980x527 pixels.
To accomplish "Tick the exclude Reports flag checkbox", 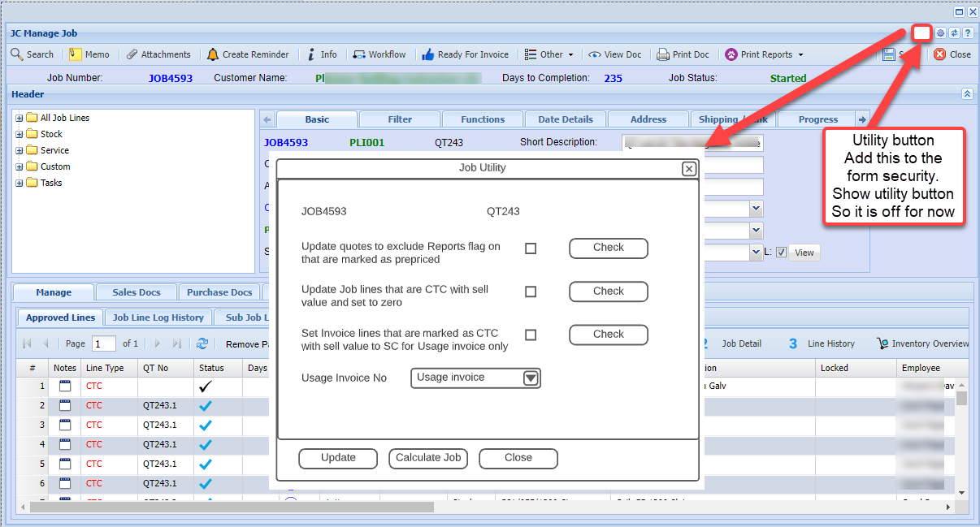I will [531, 248].
